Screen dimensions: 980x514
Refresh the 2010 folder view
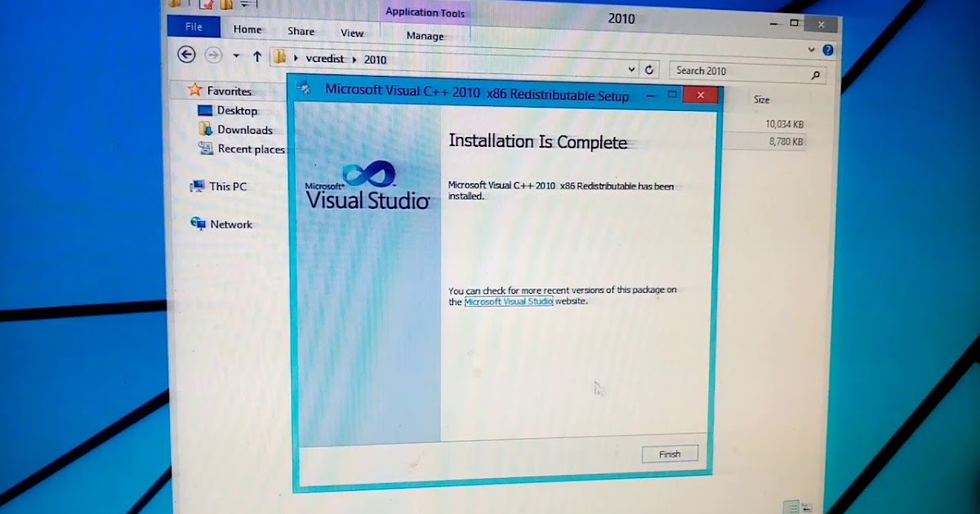[650, 70]
